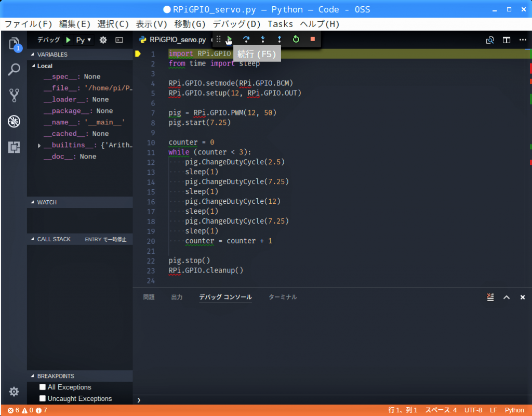Switch to the 問題 panel tab
The height and width of the screenshot is (416, 532).
point(149,297)
